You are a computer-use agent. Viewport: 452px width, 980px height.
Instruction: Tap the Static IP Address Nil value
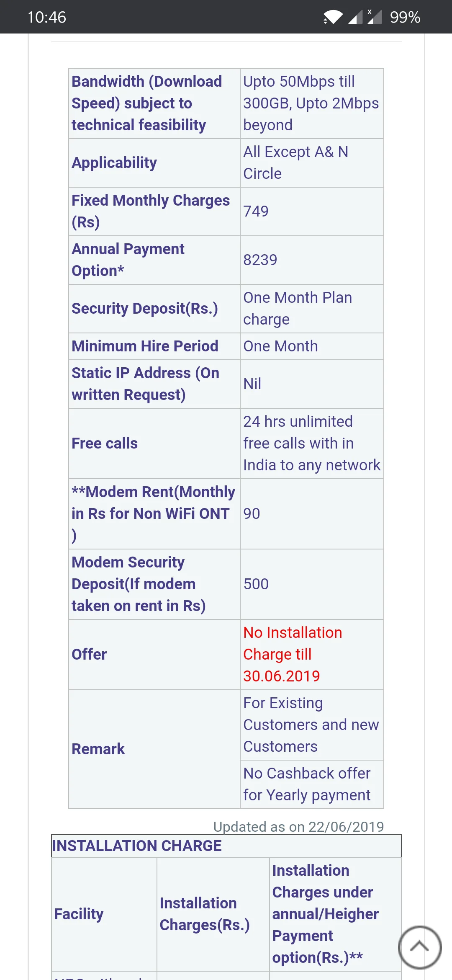252,384
